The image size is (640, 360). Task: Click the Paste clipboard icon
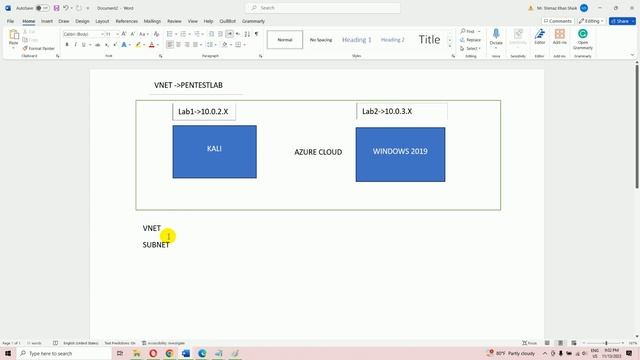(x=13, y=35)
